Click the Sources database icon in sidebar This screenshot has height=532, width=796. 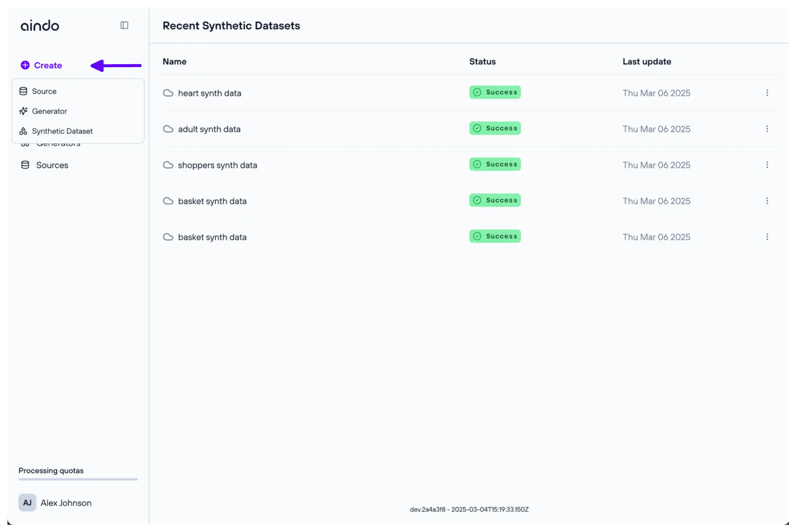[25, 165]
